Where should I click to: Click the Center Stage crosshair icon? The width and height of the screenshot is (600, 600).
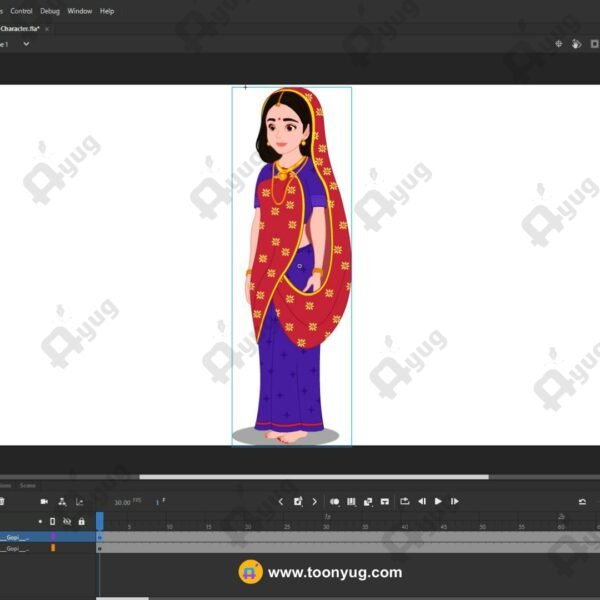(559, 44)
